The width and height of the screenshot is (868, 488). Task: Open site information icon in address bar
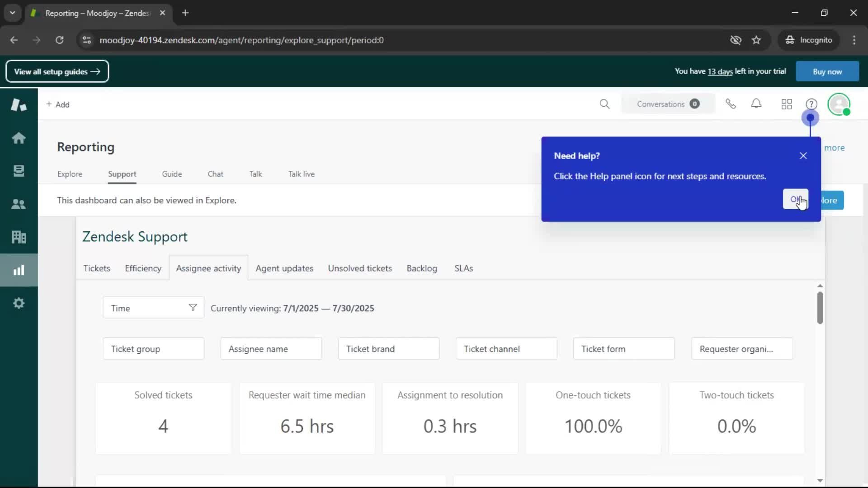[x=87, y=40]
